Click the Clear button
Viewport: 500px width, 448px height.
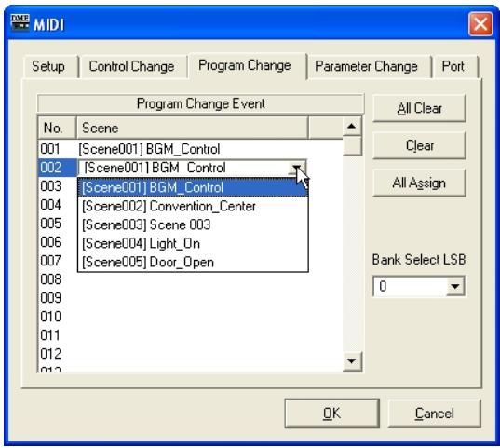419,146
